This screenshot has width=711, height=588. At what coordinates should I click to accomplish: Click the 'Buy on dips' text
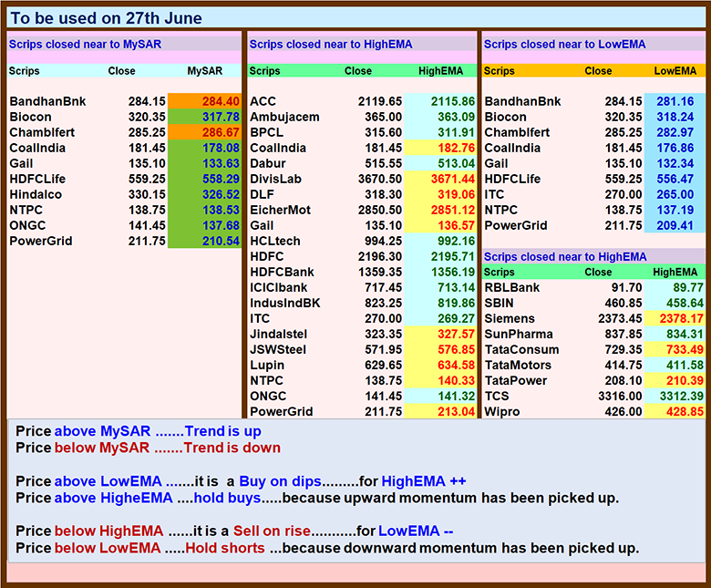tap(280, 481)
